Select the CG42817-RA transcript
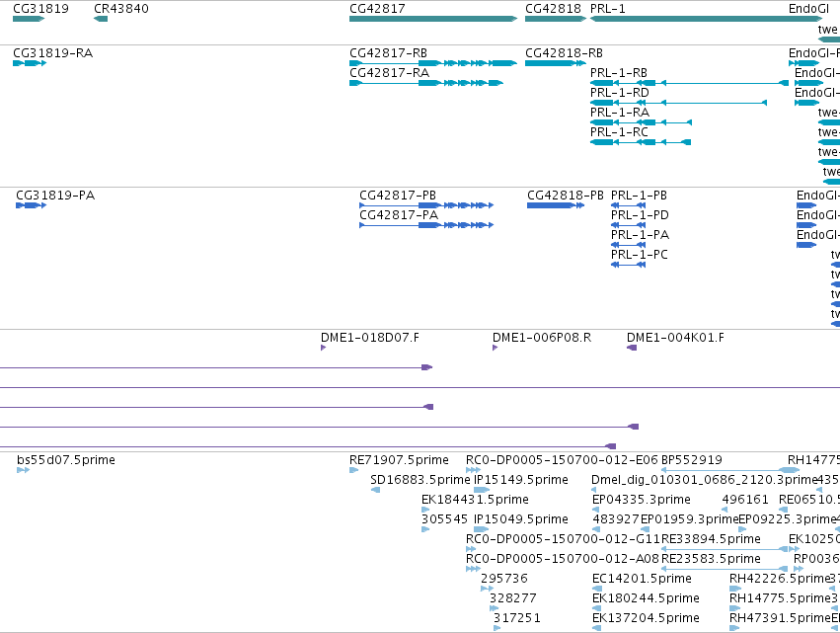The image size is (840, 633). click(425, 83)
